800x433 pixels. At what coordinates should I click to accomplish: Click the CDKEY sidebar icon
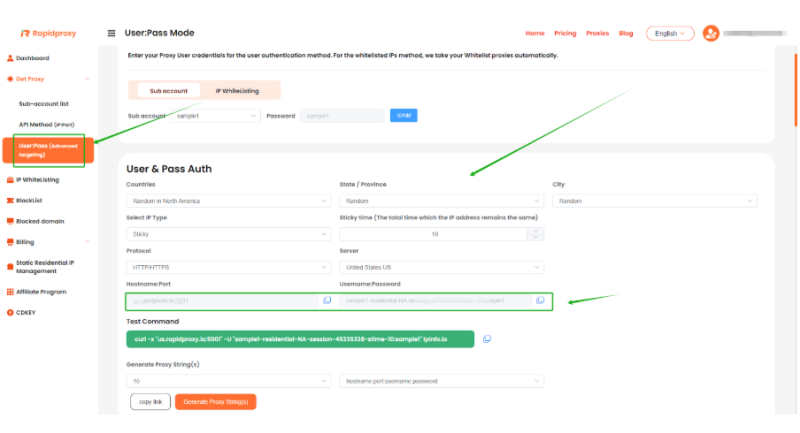click(10, 313)
